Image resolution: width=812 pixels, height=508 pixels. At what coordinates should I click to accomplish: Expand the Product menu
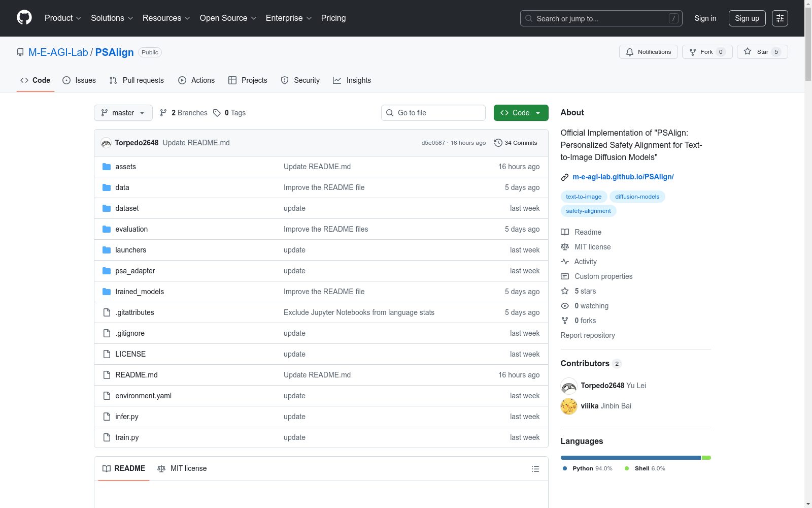(x=63, y=18)
